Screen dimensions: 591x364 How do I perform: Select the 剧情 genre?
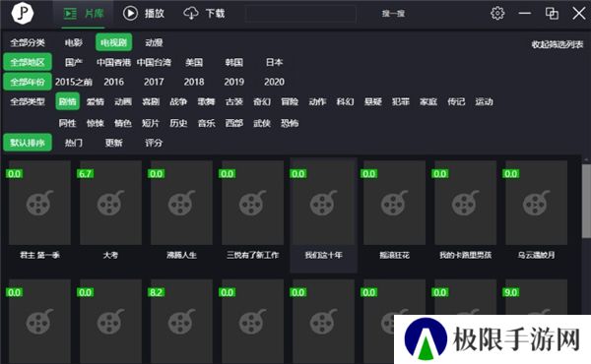click(67, 101)
